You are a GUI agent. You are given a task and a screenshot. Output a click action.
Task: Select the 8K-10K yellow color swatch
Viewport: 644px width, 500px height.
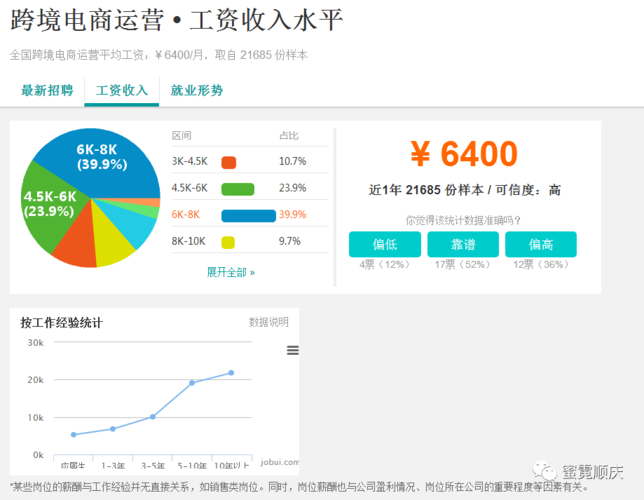(228, 242)
